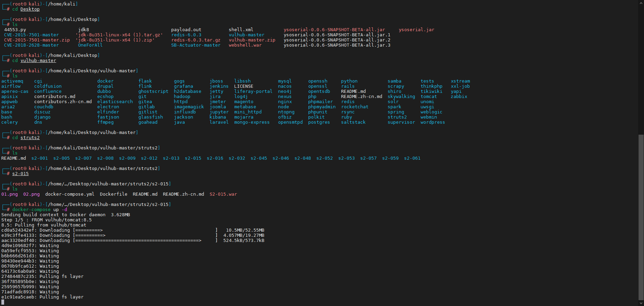The height and width of the screenshot is (306, 644).
Task: Click the elasticsearch directory name
Action: pyautogui.click(x=115, y=102)
